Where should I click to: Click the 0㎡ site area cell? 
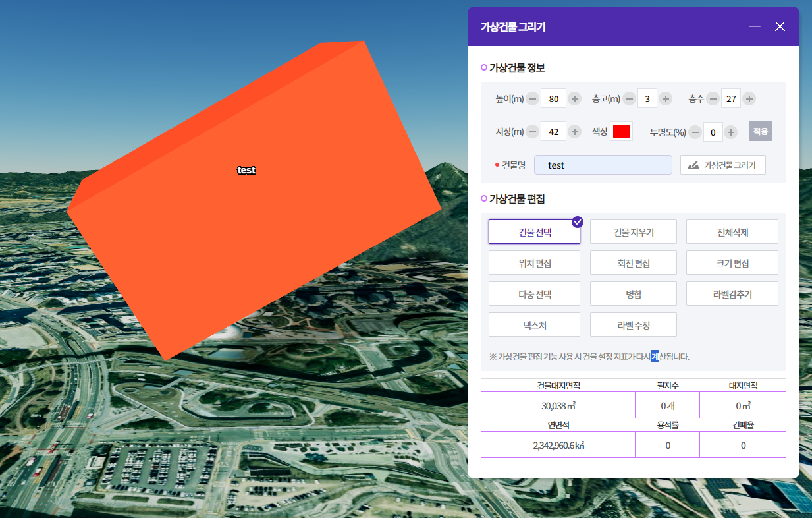click(743, 405)
